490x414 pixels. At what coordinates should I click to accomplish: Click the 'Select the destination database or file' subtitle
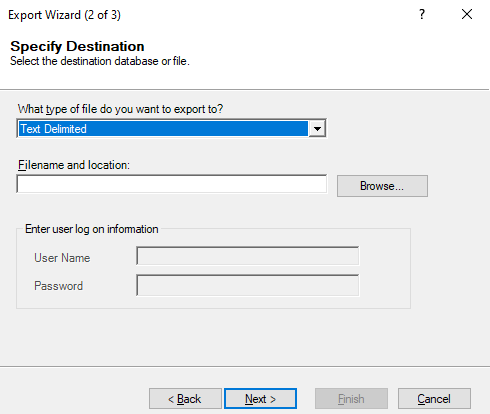tap(100, 61)
